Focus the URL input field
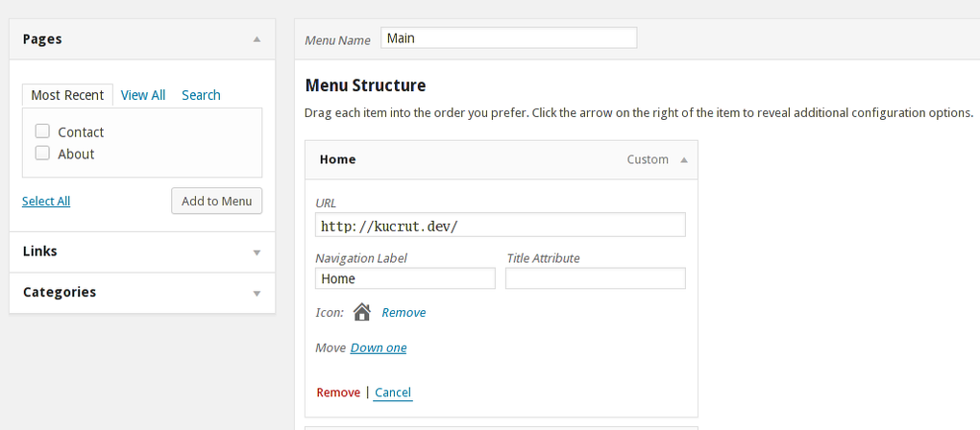The width and height of the screenshot is (980, 430). [x=500, y=225]
